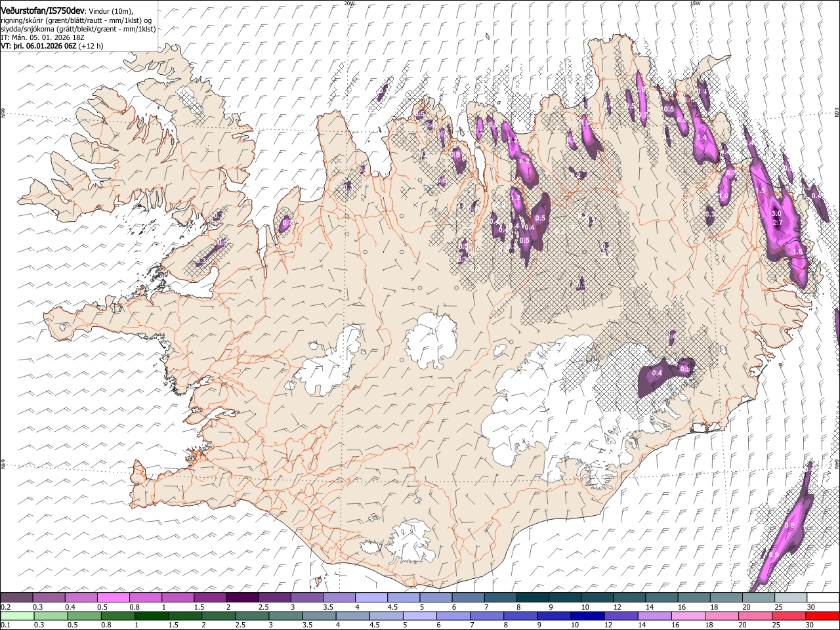This screenshot has height=630, width=840.
Task: Select the 2.7 snowfall value label
Action: (x=778, y=223)
